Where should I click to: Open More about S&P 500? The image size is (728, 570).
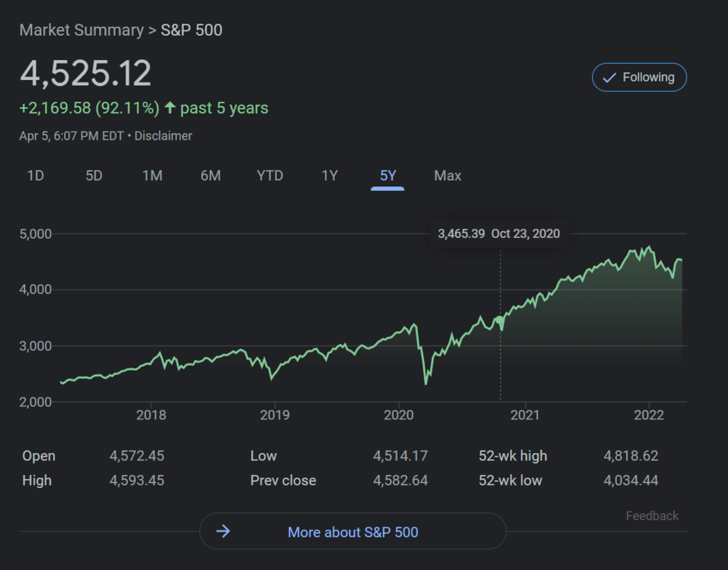point(353,532)
